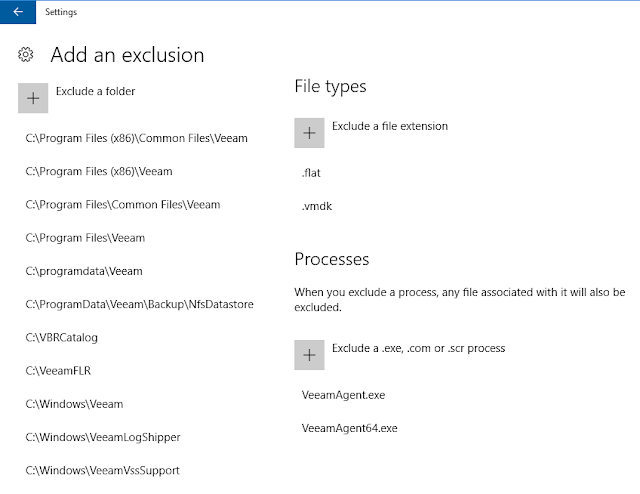Image resolution: width=640 pixels, height=494 pixels.
Task: Select the NfsDatastore folder exclusion entry
Action: [139, 304]
